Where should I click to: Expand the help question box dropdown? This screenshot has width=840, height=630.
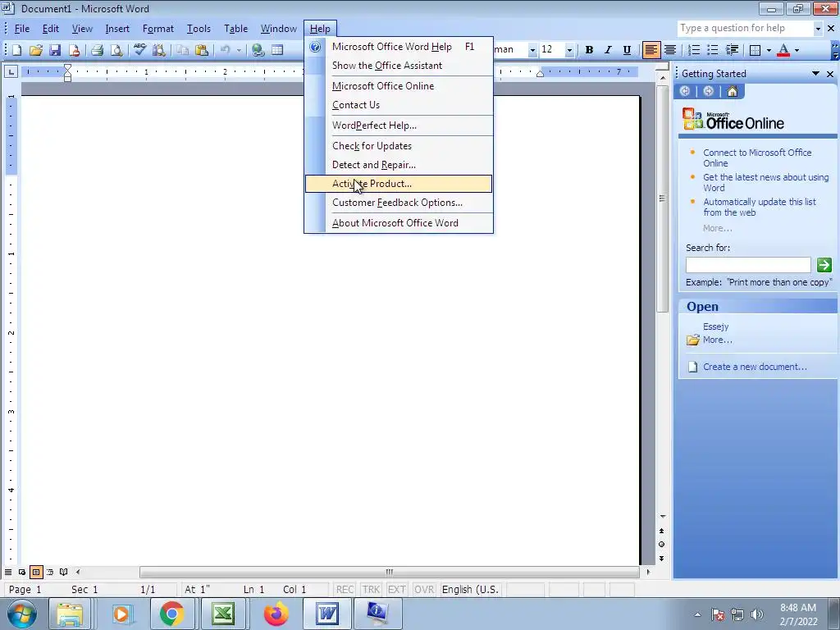pyautogui.click(x=818, y=29)
